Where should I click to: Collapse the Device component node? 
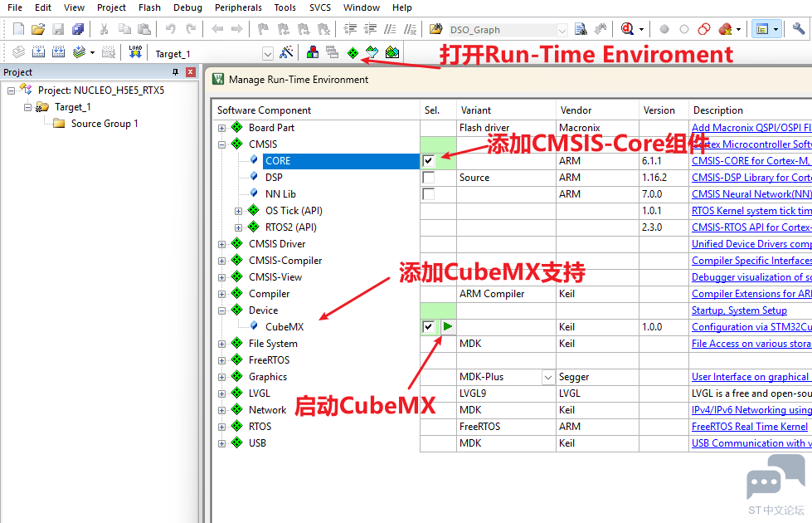(221, 310)
